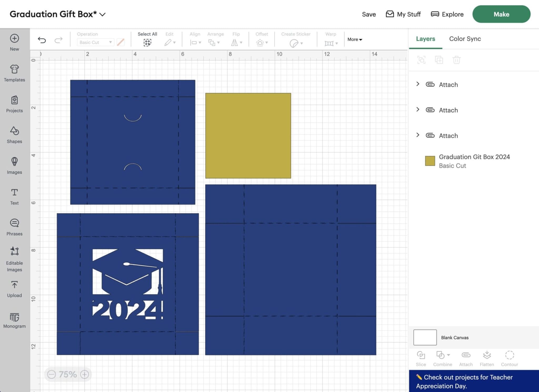Zoom in with the plus button
The width and height of the screenshot is (539, 392).
[84, 374]
